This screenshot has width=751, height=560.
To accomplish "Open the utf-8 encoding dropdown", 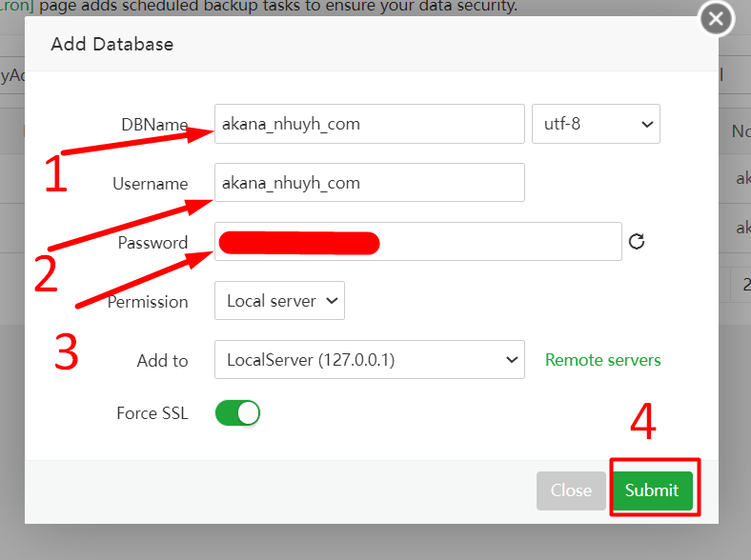I will pyautogui.click(x=596, y=124).
